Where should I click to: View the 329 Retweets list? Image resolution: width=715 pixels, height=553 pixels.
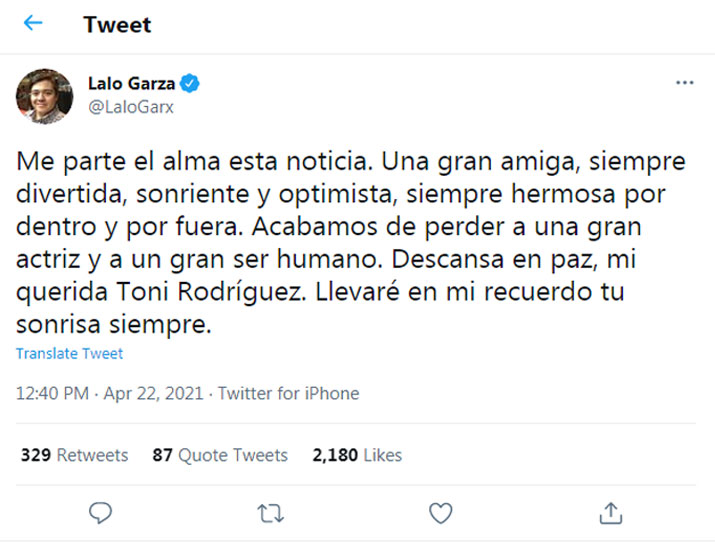pyautogui.click(x=75, y=455)
